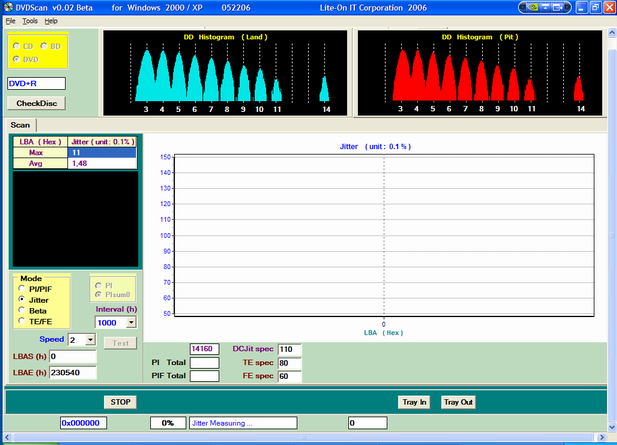Click the empty PI Total field
617x445 pixels.
pyautogui.click(x=205, y=363)
